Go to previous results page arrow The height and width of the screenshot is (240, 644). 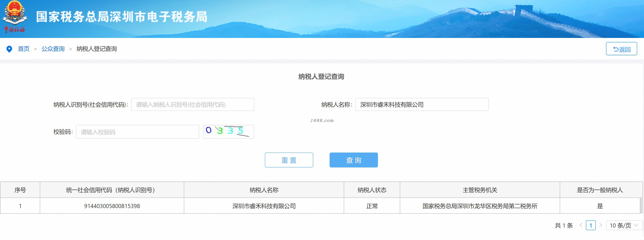pos(581,225)
